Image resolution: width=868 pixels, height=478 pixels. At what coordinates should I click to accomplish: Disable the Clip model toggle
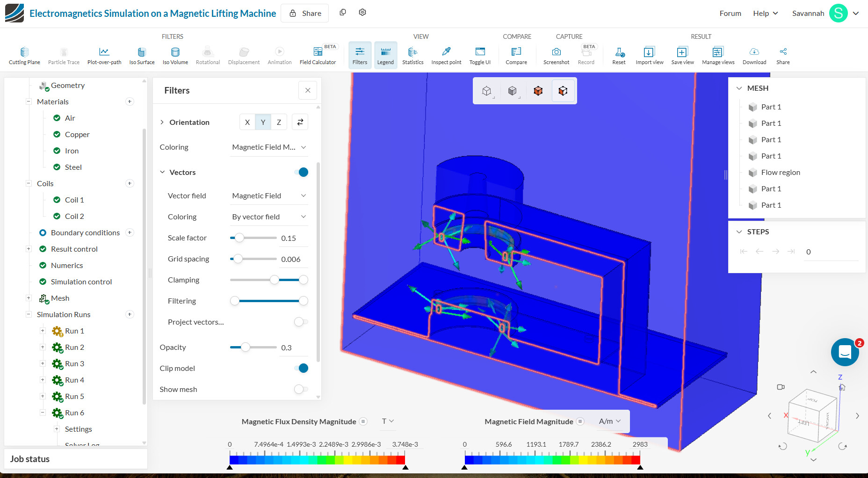pyautogui.click(x=301, y=368)
